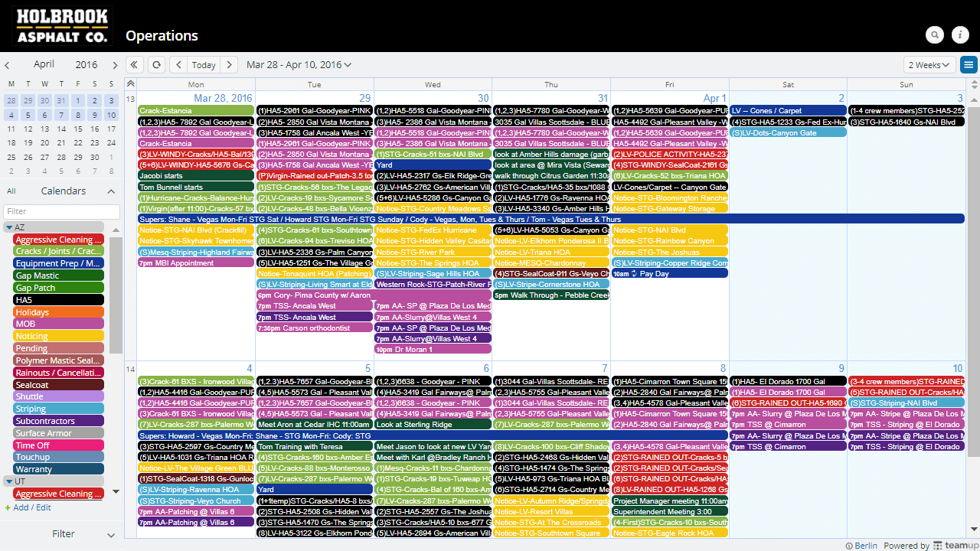Expand the Filter section at bottom
The width and height of the screenshot is (980, 551).
pyautogui.click(x=63, y=534)
